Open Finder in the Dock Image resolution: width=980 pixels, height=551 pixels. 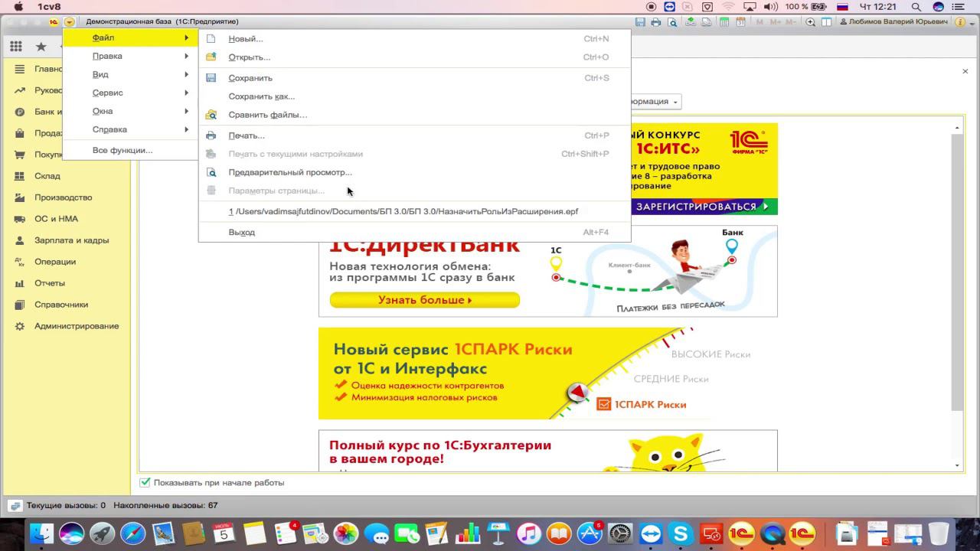41,533
